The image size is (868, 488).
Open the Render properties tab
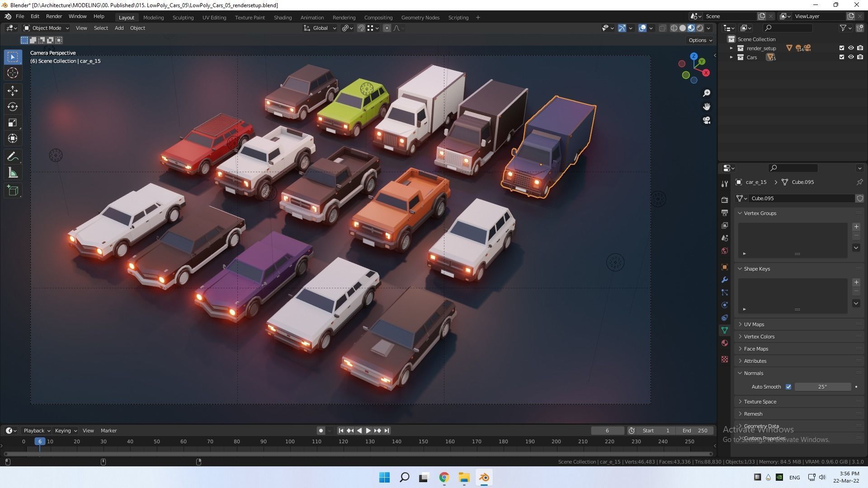(725, 200)
